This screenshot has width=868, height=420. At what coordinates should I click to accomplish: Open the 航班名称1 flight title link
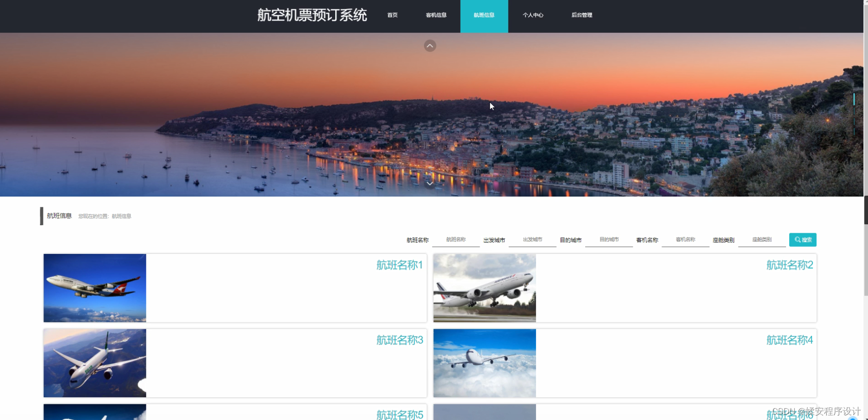tap(400, 265)
